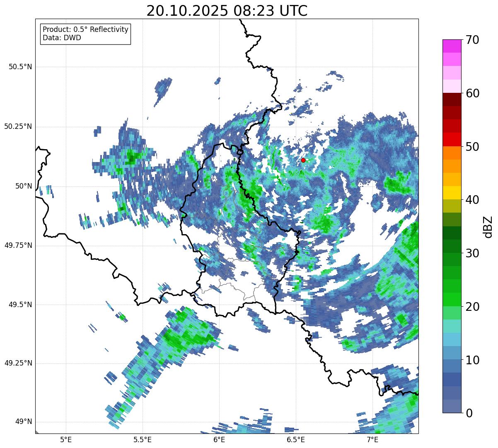
Task: Click the 49.75°N latitude label
Action: pos(18,245)
